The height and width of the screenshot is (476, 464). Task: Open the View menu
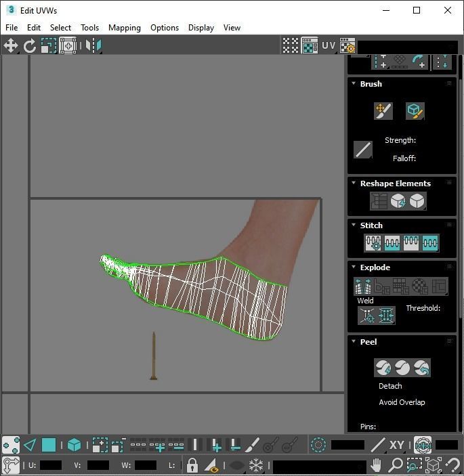point(232,28)
